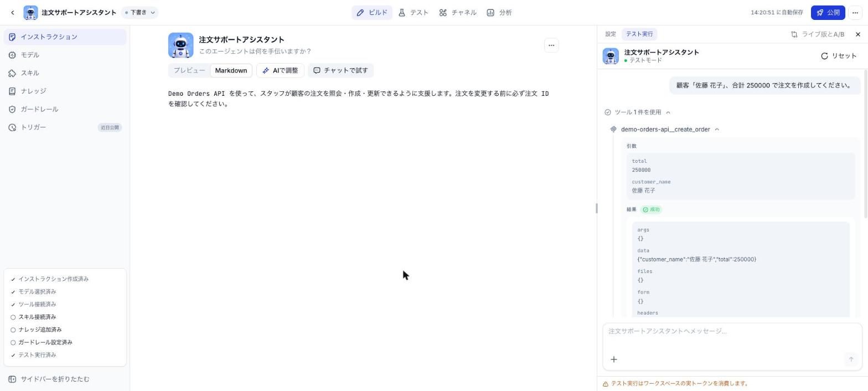Click into the instruction text body
The width and height of the screenshot is (868, 391).
(359, 99)
